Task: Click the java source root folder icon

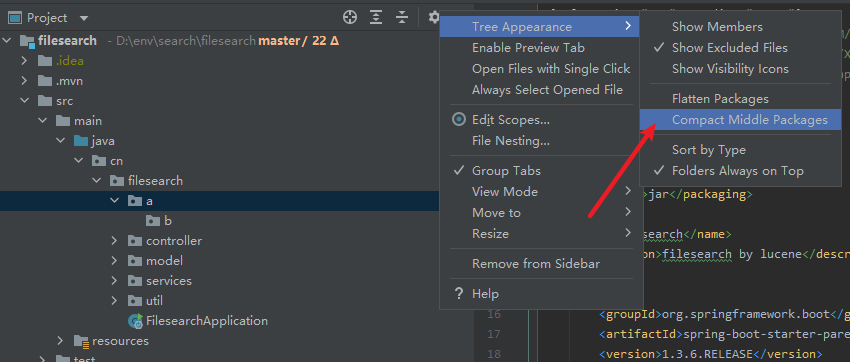Action: (x=81, y=141)
